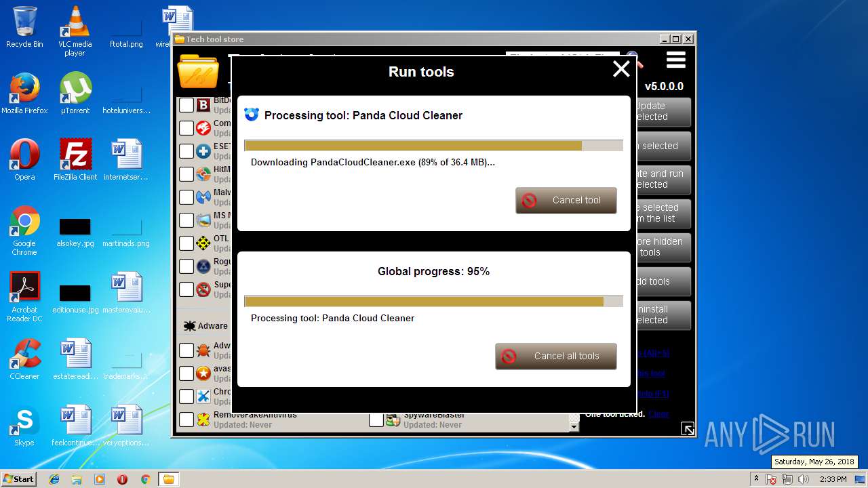Open Internet Explorer from the taskbar
The width and height of the screenshot is (868, 488).
[54, 479]
